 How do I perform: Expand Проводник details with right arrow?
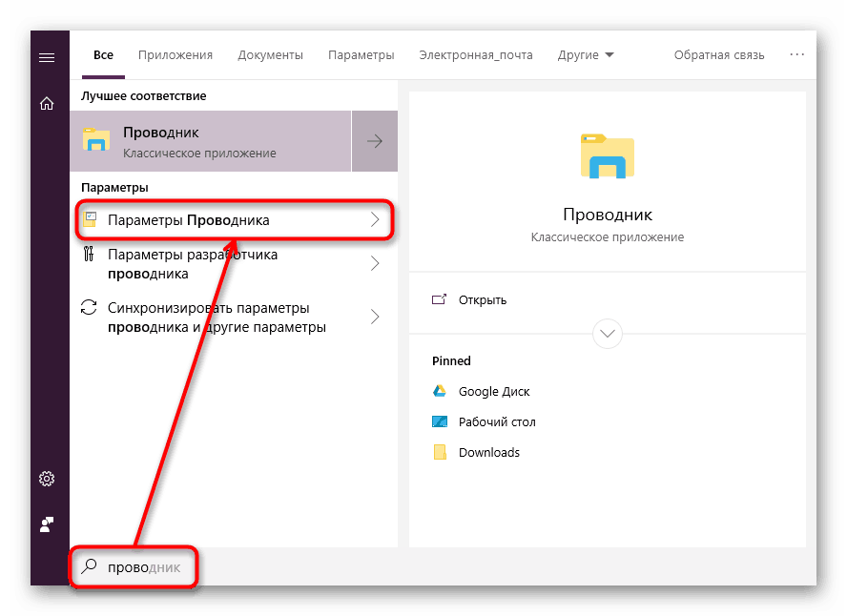click(x=374, y=141)
